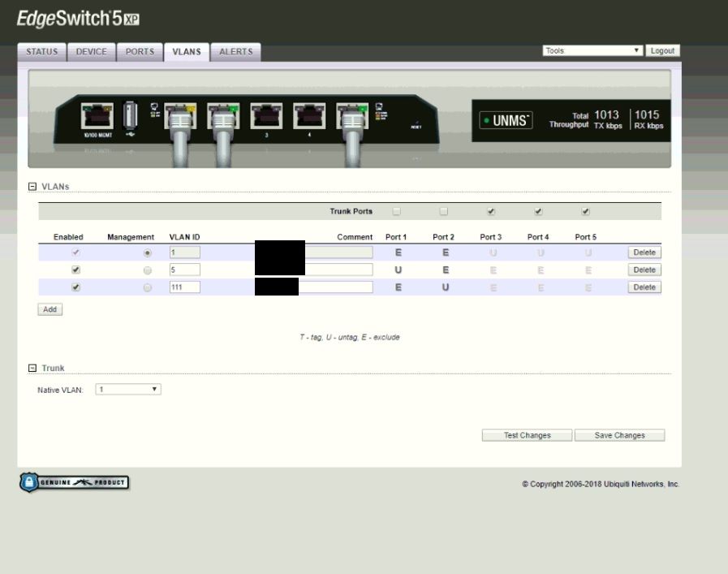
Task: Set VLAN 5 Port 1 untag indicator
Action: pos(398,270)
